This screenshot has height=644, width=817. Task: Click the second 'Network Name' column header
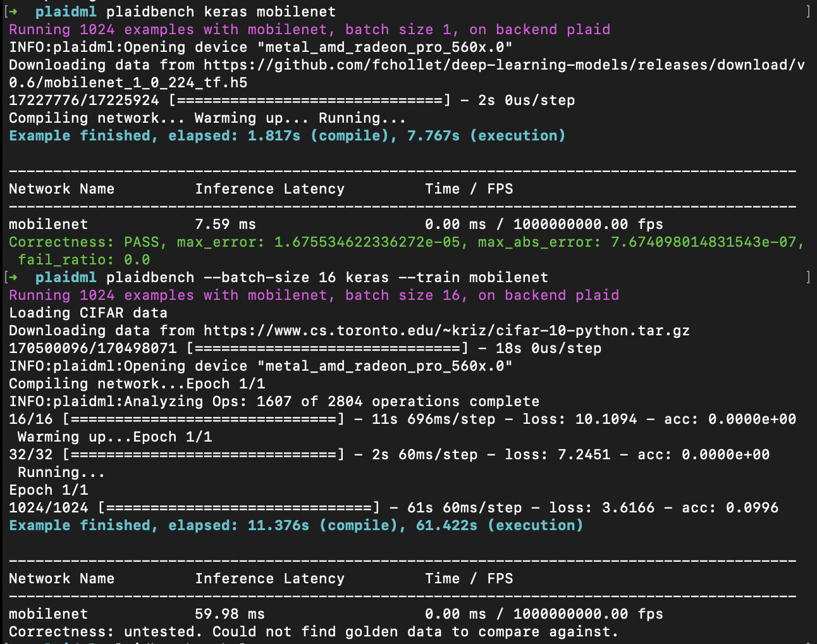click(61, 578)
